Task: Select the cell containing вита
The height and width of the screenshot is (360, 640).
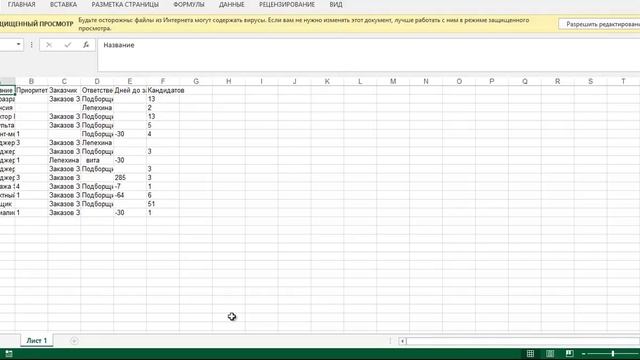Action: (x=97, y=160)
